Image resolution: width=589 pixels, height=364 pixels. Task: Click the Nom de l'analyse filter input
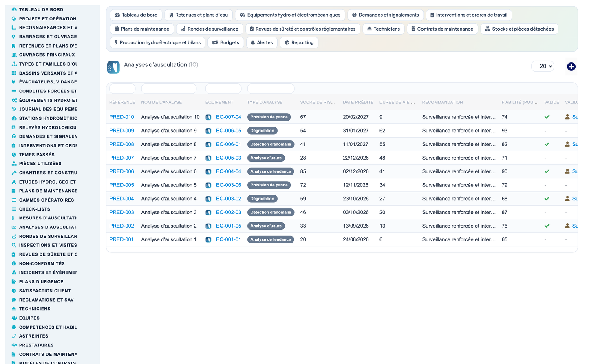click(x=169, y=88)
